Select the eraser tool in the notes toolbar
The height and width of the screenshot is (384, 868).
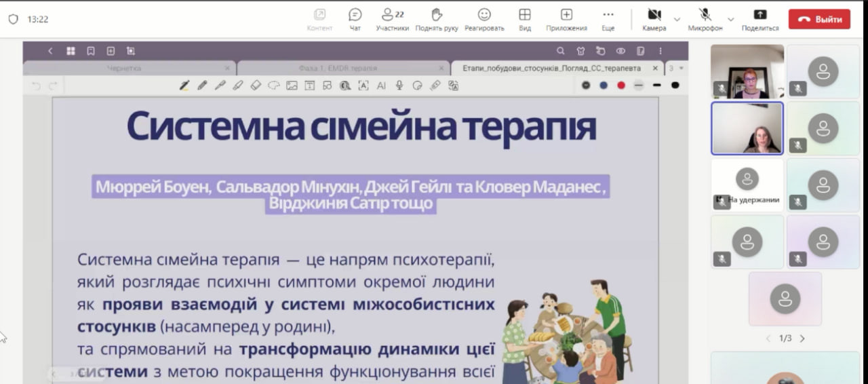[256, 85]
